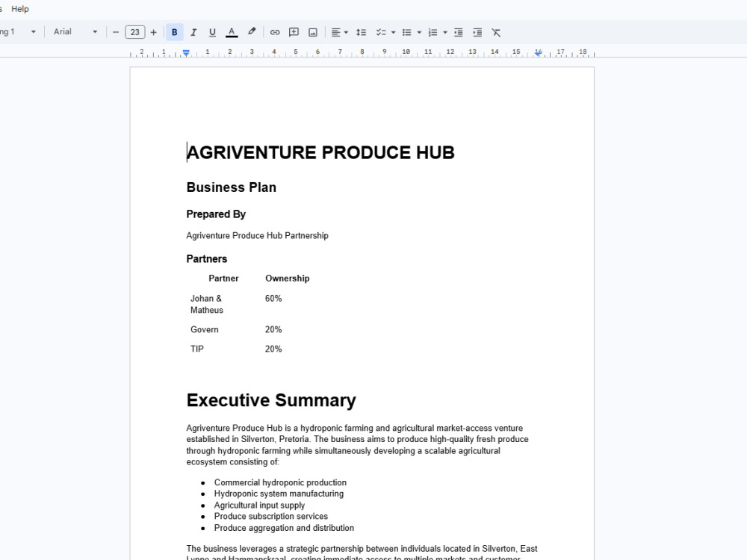The height and width of the screenshot is (560, 747).
Task: Click the 20% cell in Govern row
Action: point(273,329)
